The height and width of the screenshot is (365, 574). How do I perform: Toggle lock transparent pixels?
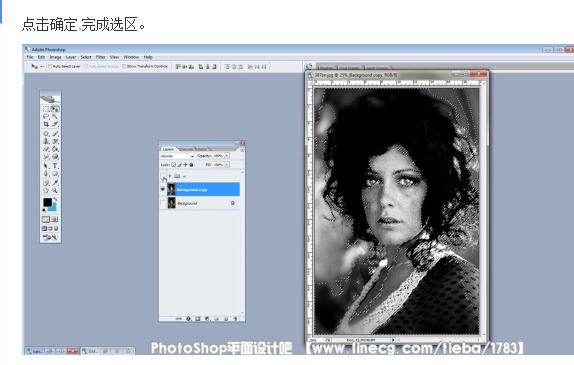click(x=174, y=165)
